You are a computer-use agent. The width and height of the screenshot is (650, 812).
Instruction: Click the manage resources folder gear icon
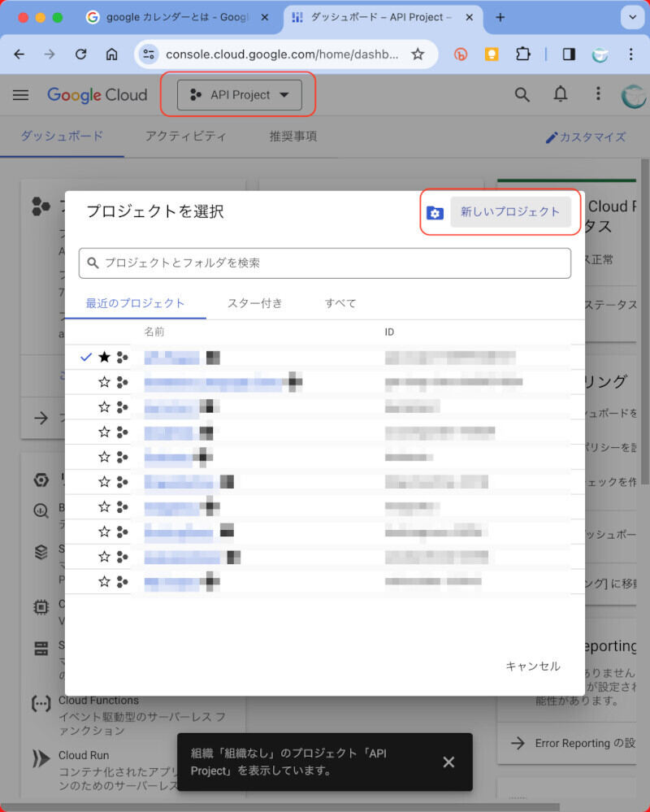(x=435, y=213)
